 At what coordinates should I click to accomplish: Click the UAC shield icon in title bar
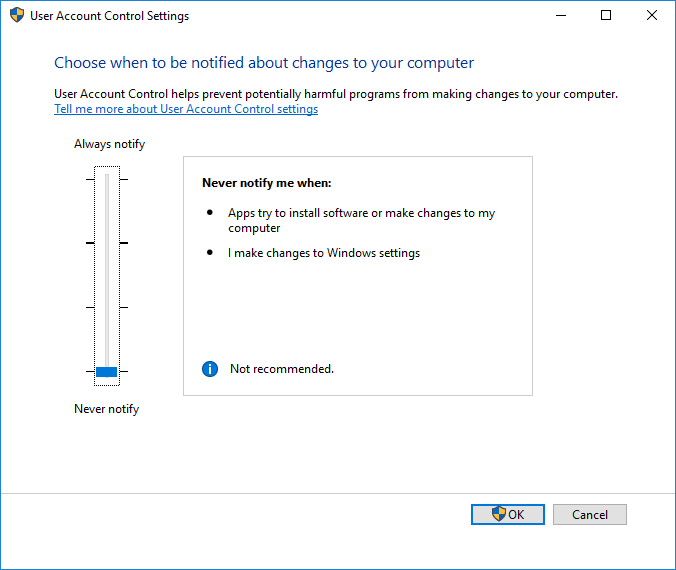16,16
